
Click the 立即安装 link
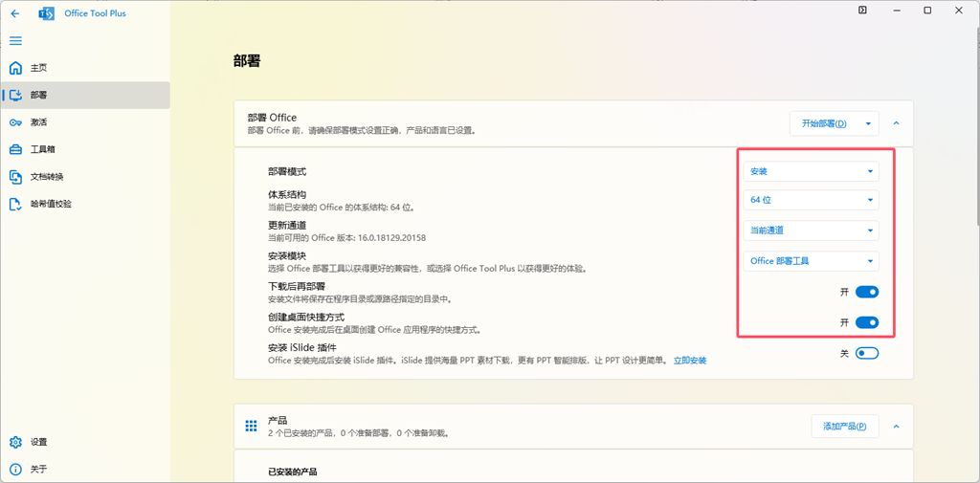pos(690,361)
